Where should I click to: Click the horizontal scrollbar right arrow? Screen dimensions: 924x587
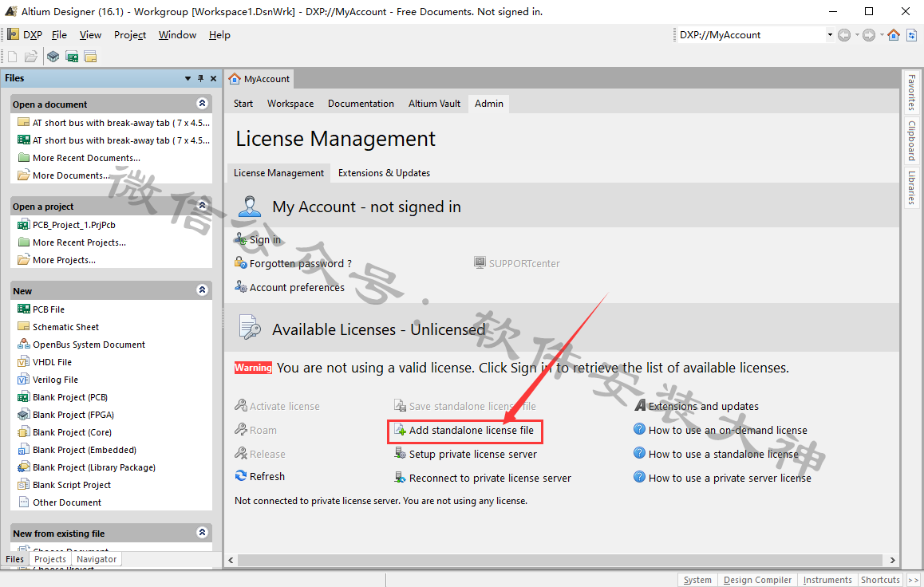click(x=892, y=560)
